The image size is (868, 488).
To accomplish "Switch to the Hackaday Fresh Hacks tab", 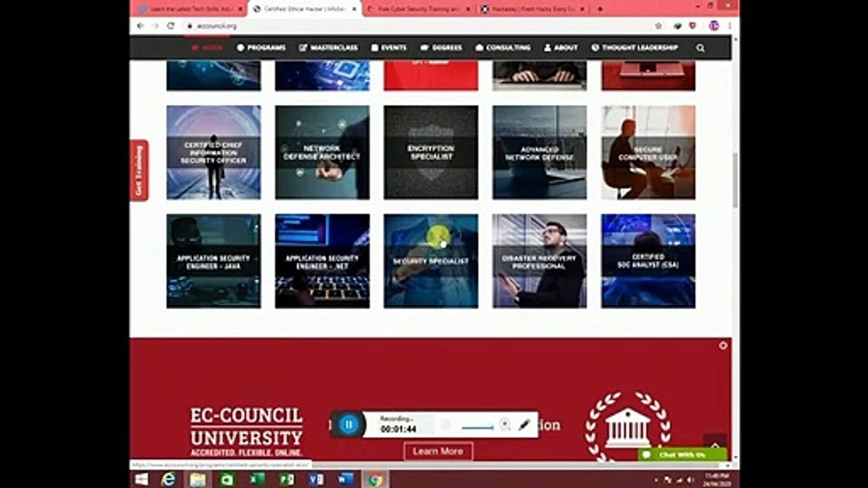I will [x=532, y=9].
